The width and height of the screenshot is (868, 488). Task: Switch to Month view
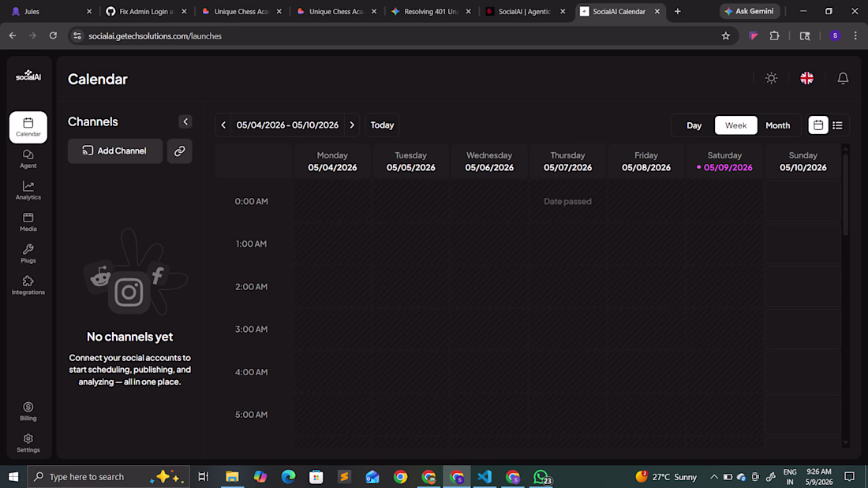[777, 125]
